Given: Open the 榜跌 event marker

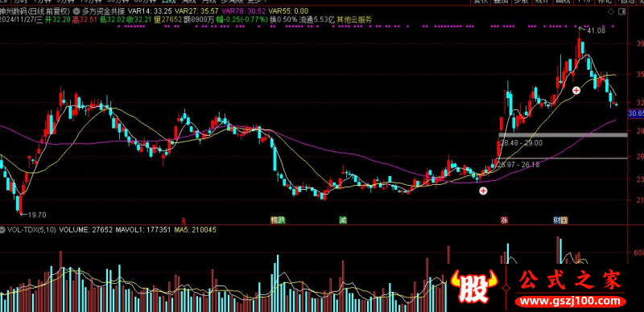Looking at the screenshot, I should (278, 220).
